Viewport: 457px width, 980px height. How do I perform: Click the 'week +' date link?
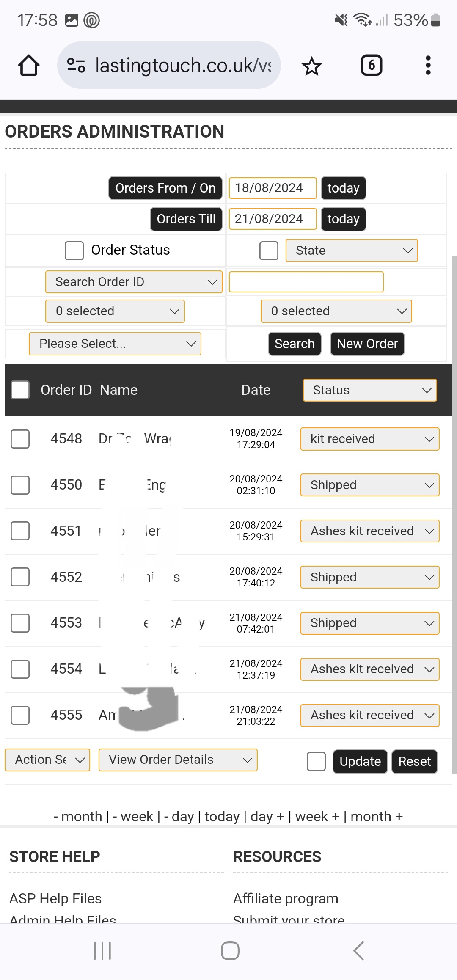[317, 816]
